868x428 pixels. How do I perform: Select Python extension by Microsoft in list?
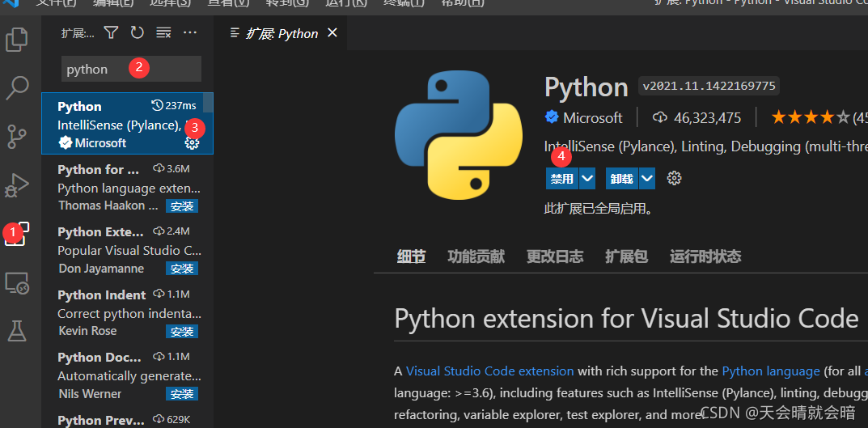[x=127, y=124]
